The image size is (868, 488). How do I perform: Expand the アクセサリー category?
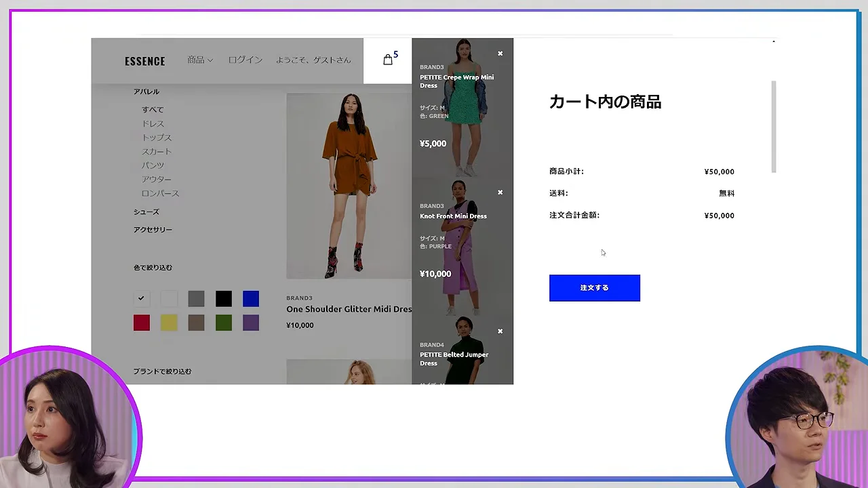click(x=153, y=230)
